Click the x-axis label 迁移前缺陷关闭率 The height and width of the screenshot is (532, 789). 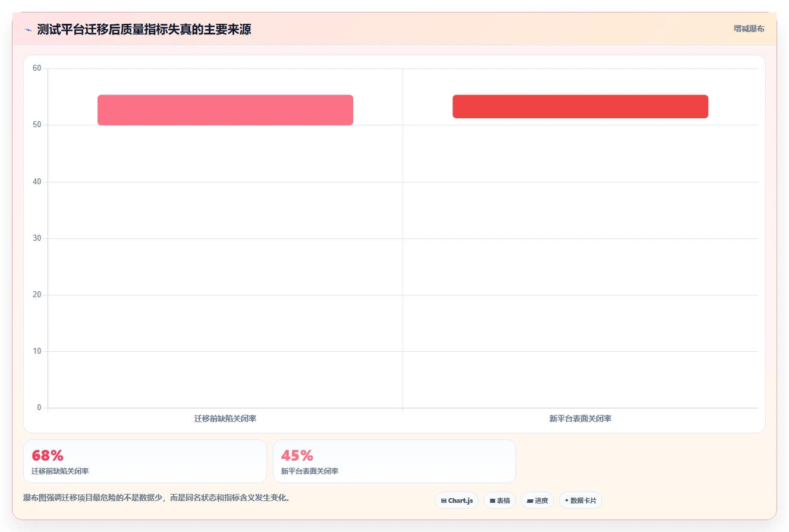point(225,418)
